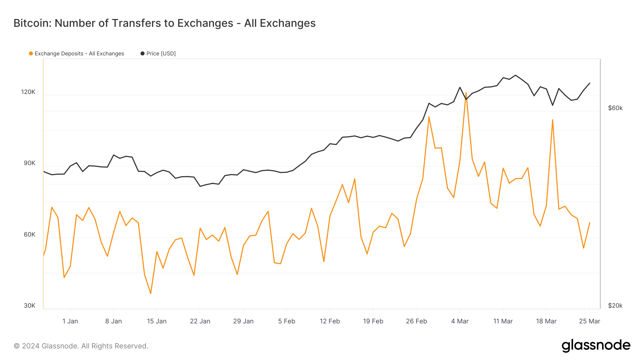The image size is (644, 362).
Task: Click the 30K left axis label
Action: tap(30, 306)
